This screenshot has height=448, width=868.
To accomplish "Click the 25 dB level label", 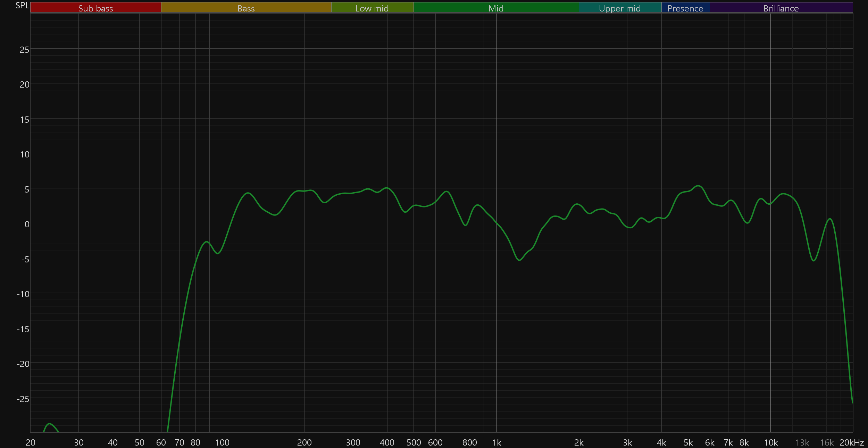I will 24,50.
